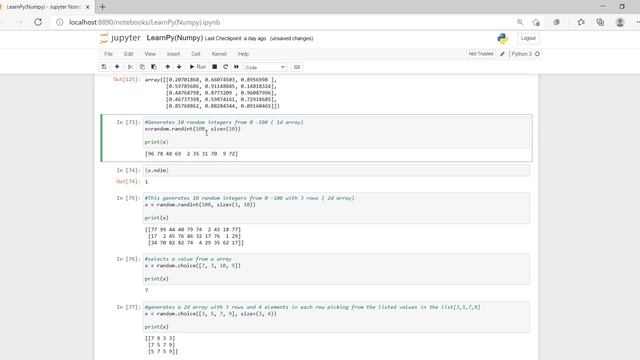Click Out[74] result value 1
Screen dimensions: 640x360
point(147,182)
